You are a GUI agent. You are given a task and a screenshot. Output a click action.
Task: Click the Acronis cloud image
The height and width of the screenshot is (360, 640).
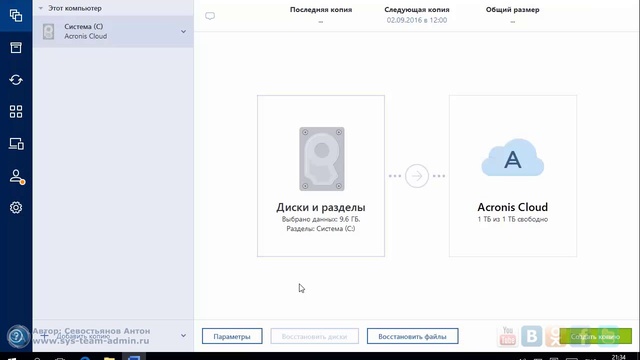tap(513, 158)
